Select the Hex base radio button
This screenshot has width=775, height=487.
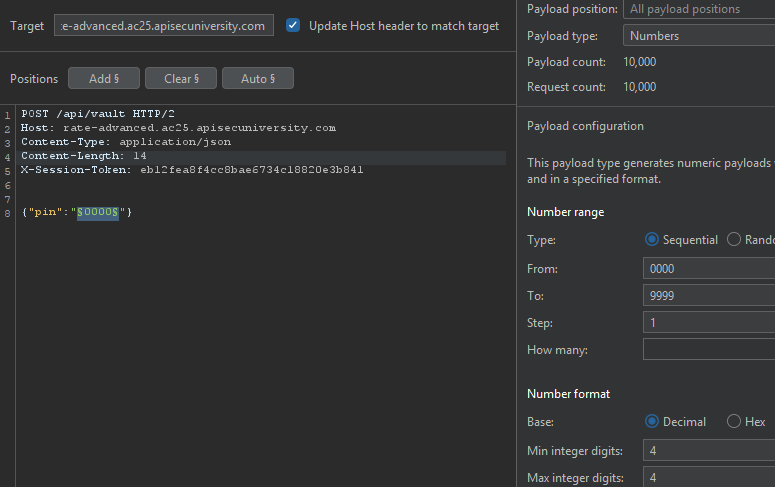(734, 421)
